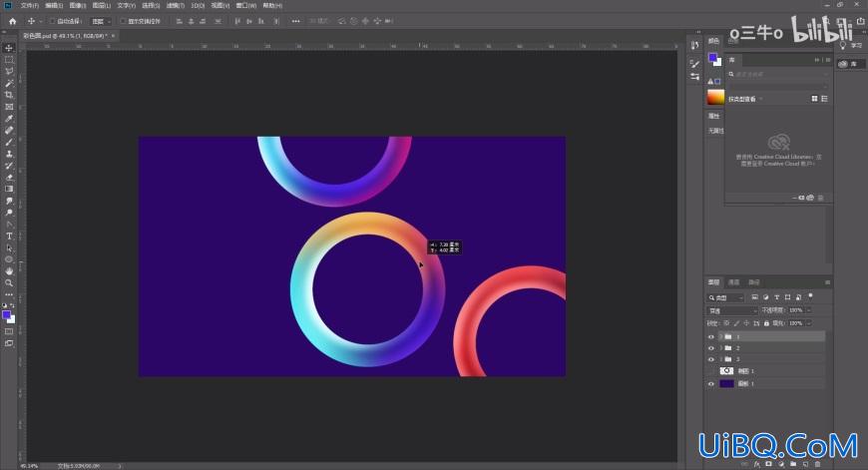Select the Clone Stamp tool
Image resolution: width=868 pixels, height=470 pixels.
pyautogui.click(x=9, y=154)
